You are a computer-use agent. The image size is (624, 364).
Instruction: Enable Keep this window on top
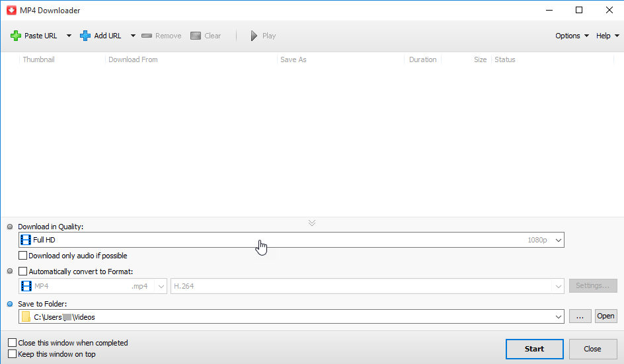[13, 353]
